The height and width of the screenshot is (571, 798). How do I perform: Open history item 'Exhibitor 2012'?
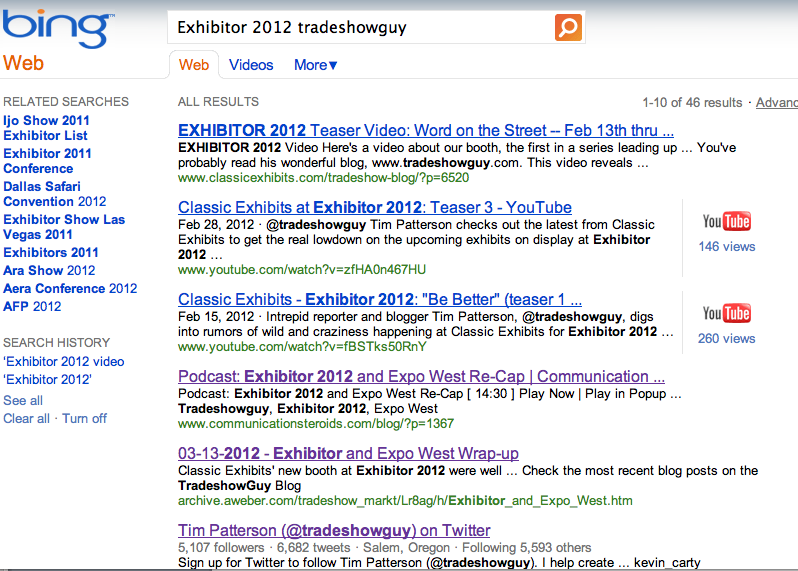tap(47, 380)
